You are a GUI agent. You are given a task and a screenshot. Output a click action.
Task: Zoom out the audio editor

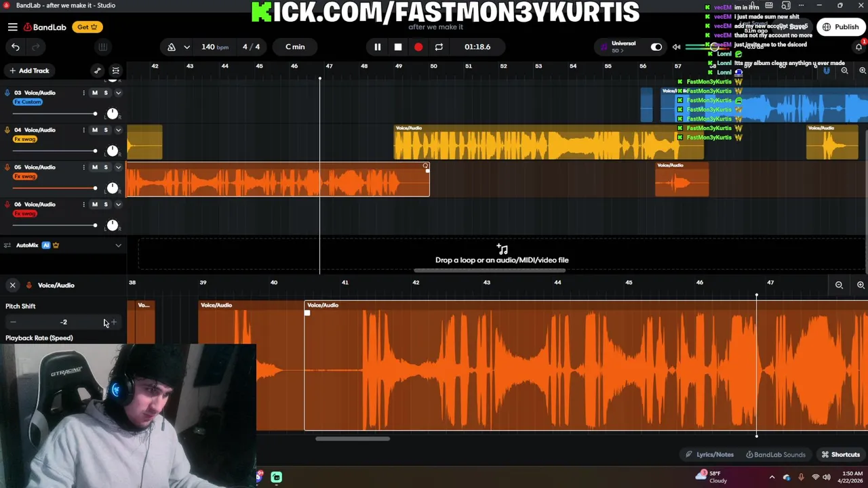[x=839, y=285]
